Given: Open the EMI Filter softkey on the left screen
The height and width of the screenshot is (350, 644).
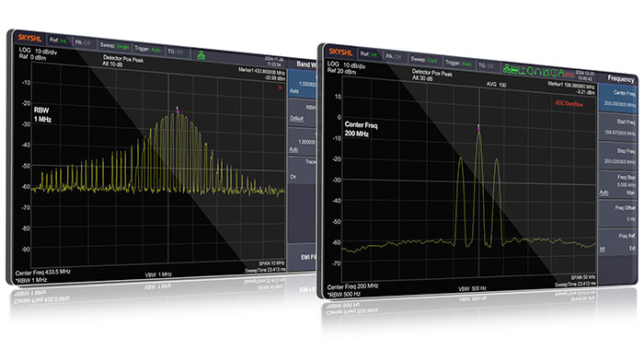Looking at the screenshot, I should 302,257.
